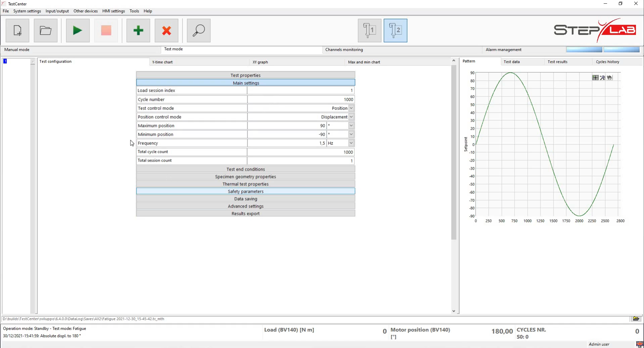Select machine station 1 icon
This screenshot has height=348, width=644.
coord(369,30)
